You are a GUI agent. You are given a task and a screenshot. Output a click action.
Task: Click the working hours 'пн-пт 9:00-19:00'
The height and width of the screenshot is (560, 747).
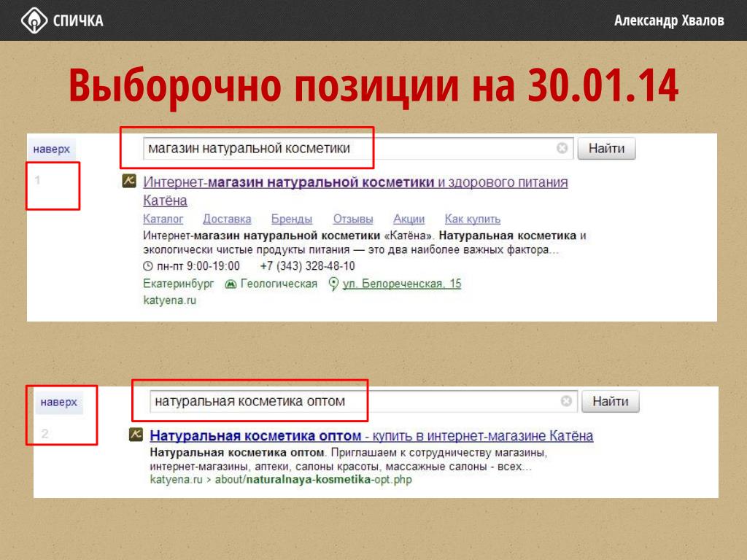click(198, 266)
